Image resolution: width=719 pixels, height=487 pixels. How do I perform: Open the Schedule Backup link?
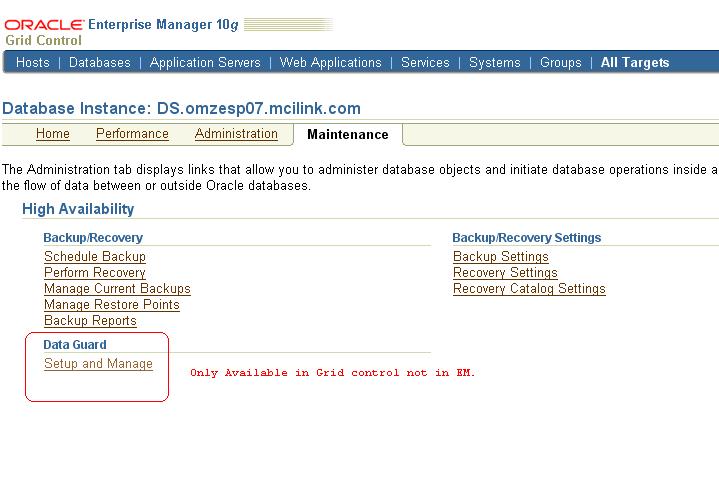click(x=95, y=257)
